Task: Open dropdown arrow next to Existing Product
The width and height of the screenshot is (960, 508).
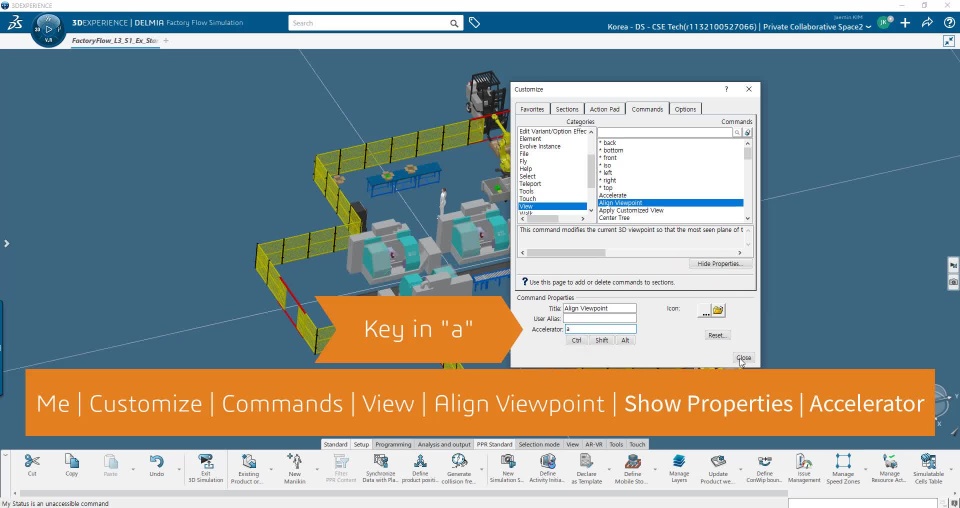Action: pyautogui.click(x=271, y=469)
